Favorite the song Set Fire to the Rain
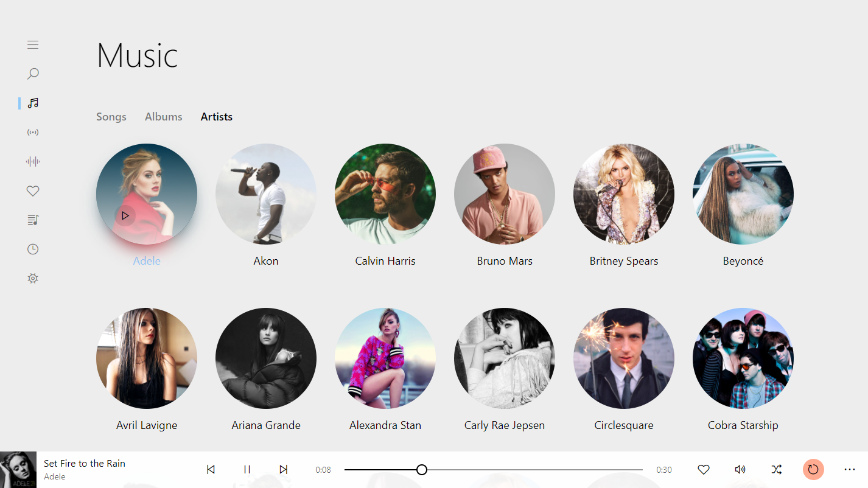Viewport: 868px width, 488px height. click(704, 469)
